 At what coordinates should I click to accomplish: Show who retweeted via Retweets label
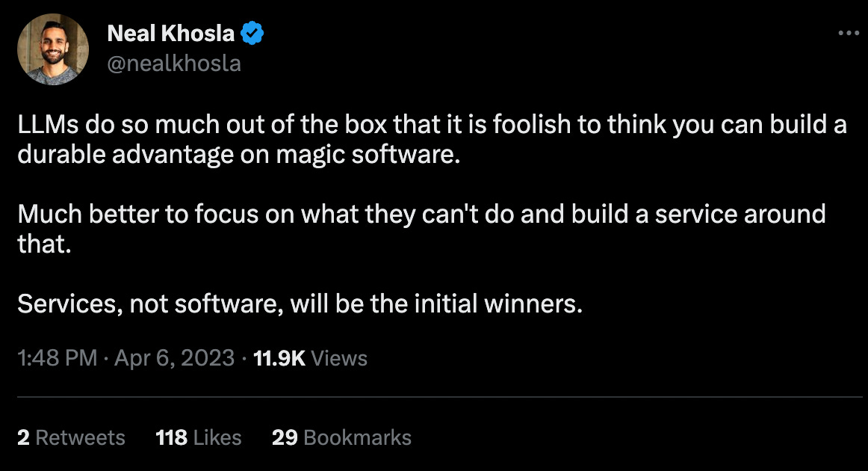[81, 437]
